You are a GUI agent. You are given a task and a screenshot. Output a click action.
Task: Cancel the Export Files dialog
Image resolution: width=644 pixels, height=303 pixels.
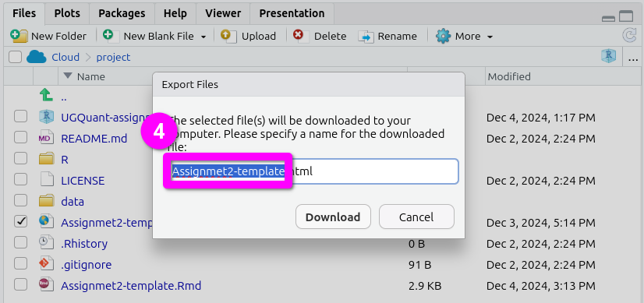point(416,217)
